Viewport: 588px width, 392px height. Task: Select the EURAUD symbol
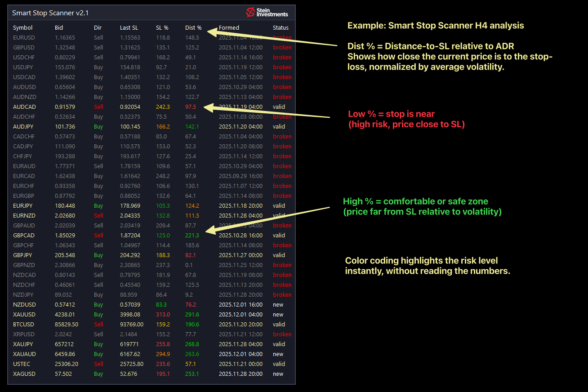coord(24,166)
